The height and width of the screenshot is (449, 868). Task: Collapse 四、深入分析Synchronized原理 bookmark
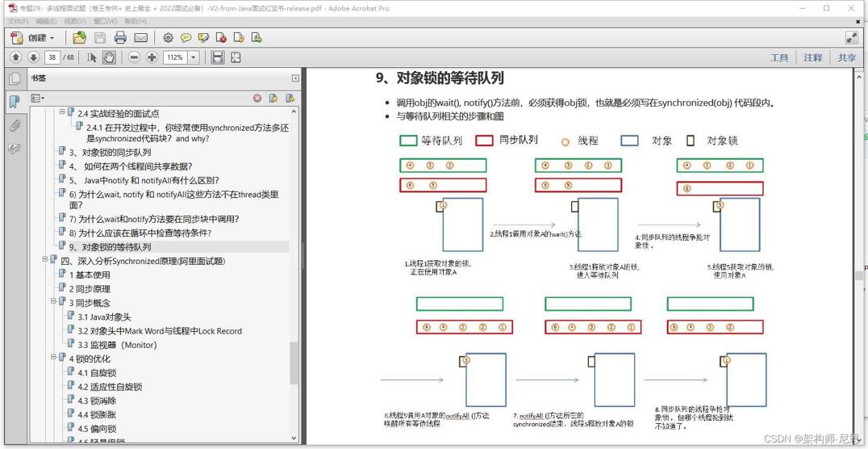click(x=45, y=259)
